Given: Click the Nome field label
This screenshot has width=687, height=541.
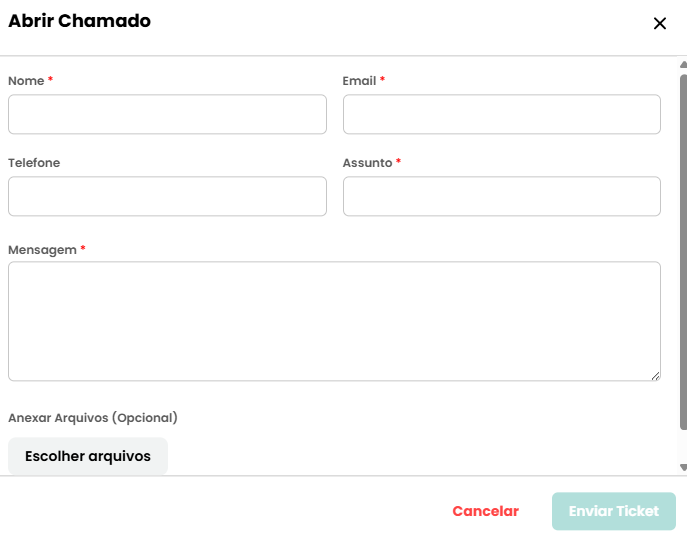Looking at the screenshot, I should coord(26,81).
